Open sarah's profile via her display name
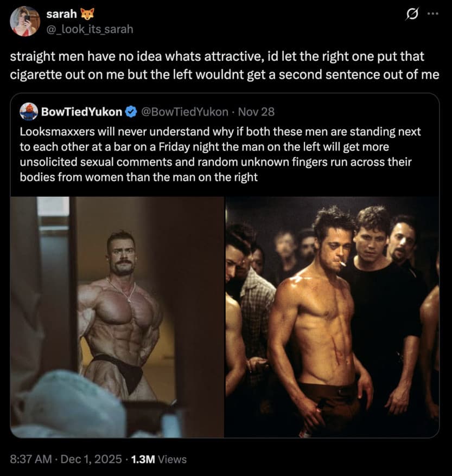The width and height of the screenshot is (452, 476). pos(63,14)
